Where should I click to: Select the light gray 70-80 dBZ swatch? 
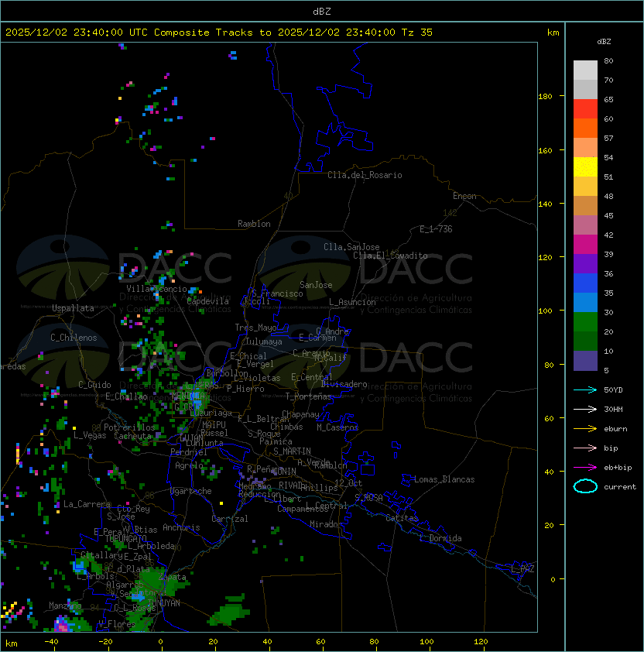coord(585,70)
